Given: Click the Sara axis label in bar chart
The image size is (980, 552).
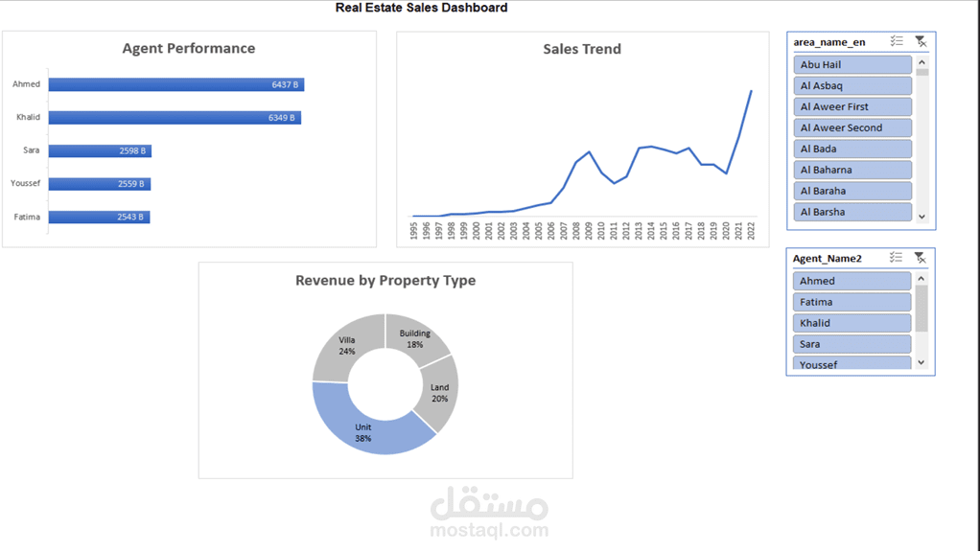Looking at the screenshot, I should coord(32,149).
